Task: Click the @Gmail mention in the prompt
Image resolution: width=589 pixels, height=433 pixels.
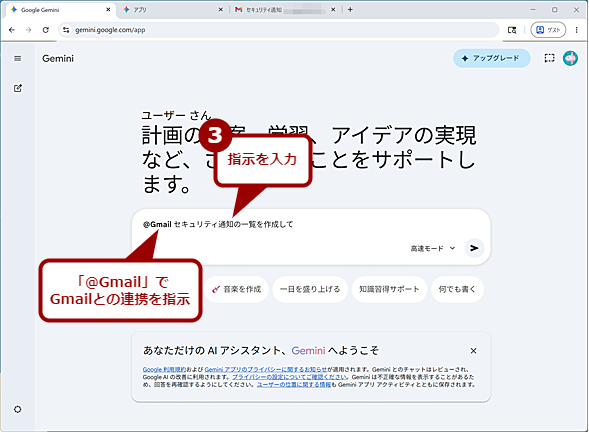Action: click(x=157, y=225)
